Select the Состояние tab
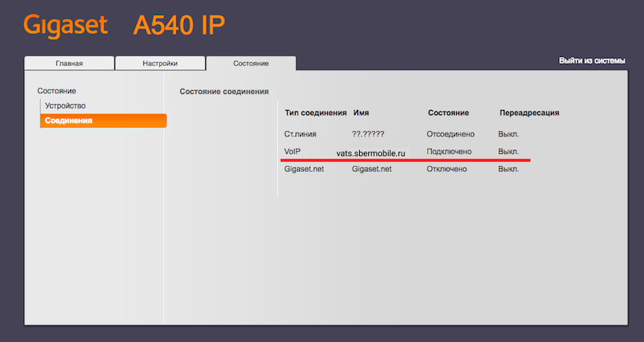Image resolution: width=644 pixels, height=342 pixels. [251, 64]
